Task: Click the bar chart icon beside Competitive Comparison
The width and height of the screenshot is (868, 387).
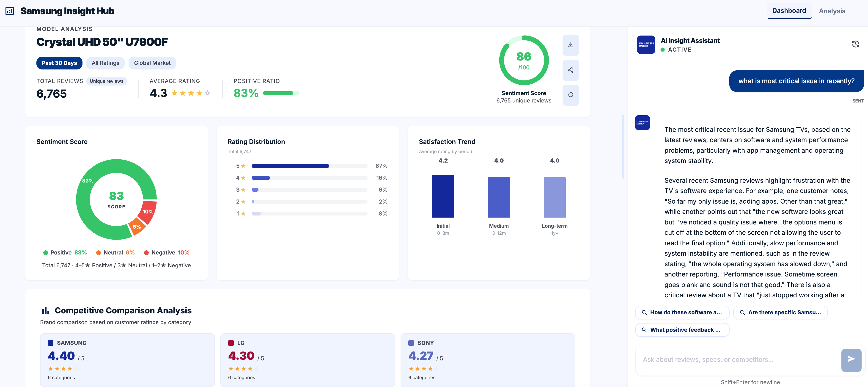Action: [45, 310]
